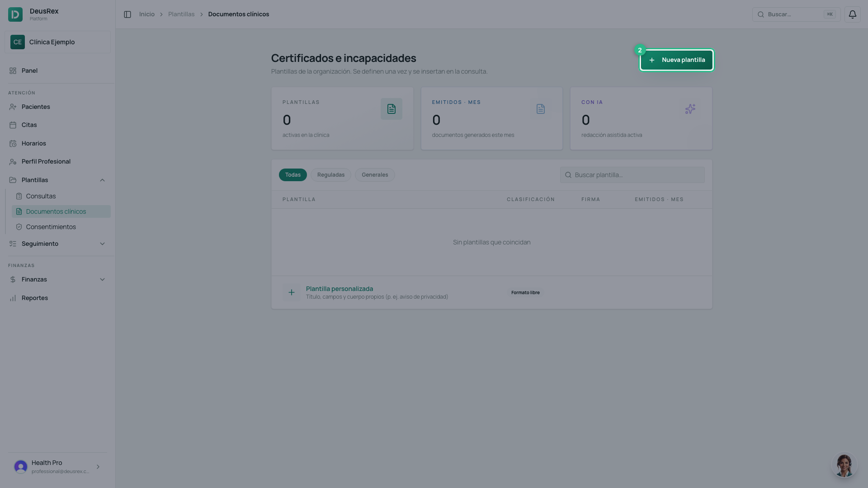Click the Pacientes sidebar icon

coord(13,107)
